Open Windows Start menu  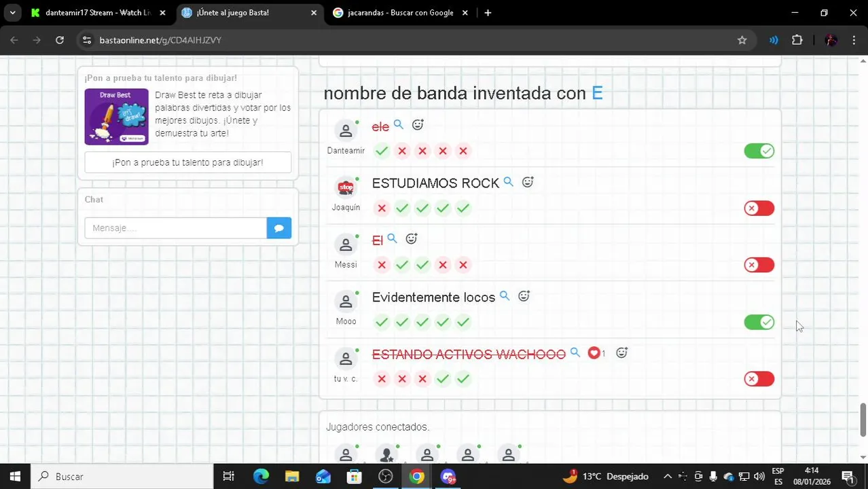pos(15,477)
